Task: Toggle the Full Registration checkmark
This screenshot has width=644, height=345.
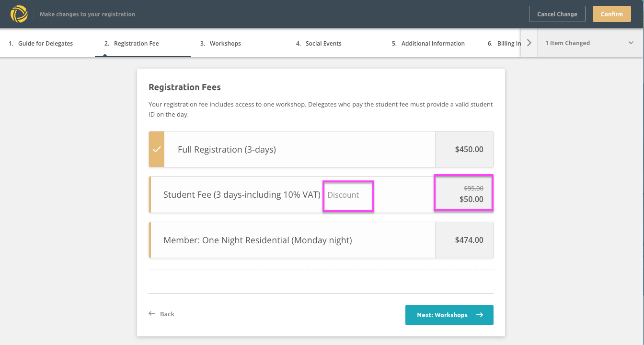Action: coord(157,149)
